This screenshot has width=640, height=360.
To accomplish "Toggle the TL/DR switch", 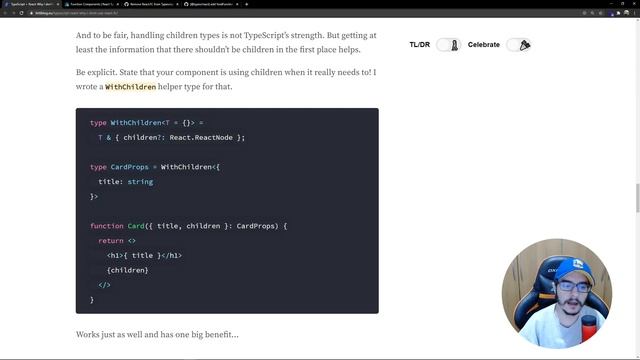I will (449, 45).
